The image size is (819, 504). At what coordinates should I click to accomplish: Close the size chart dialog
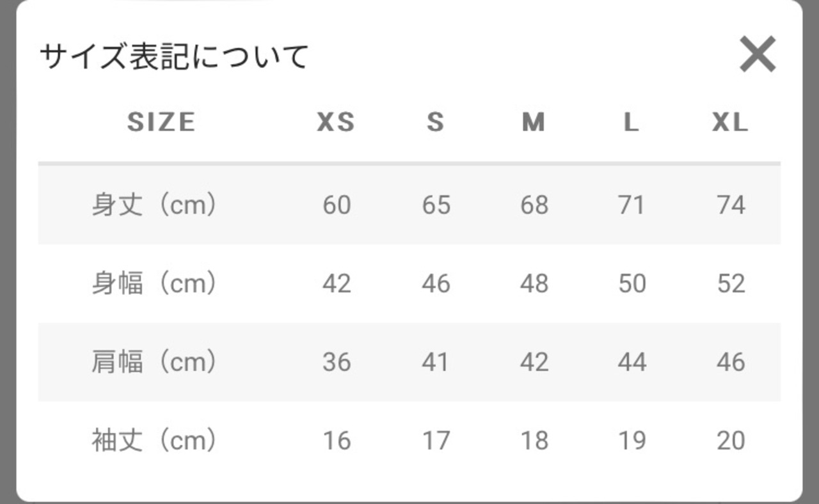coord(758,54)
